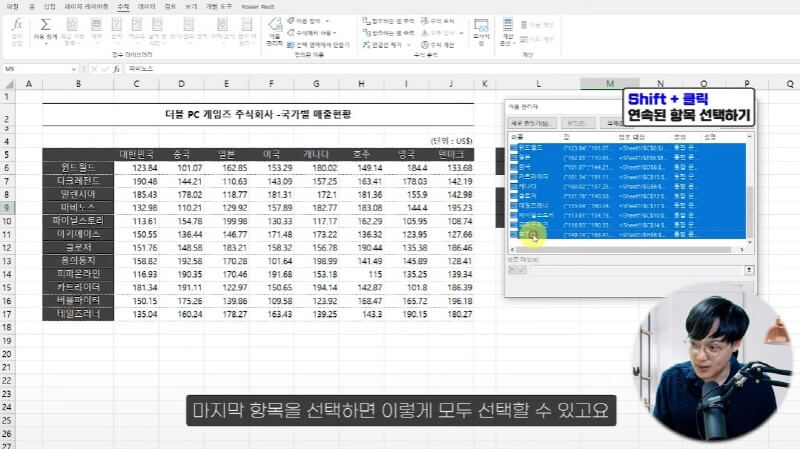Open the 파일 (File) tab
Image resolution: width=800 pixels, height=449 pixels.
click(12, 7)
